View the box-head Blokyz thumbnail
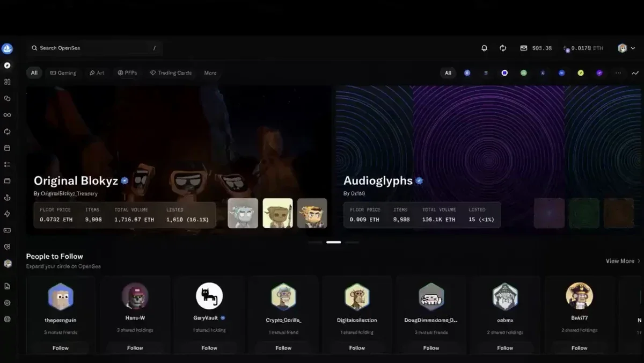This screenshot has height=363, width=644. (x=277, y=213)
